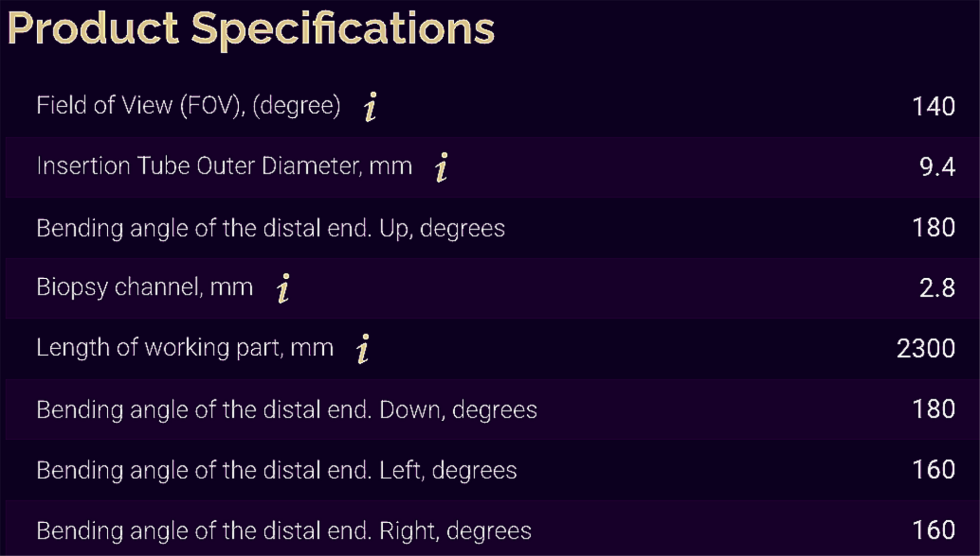Select the Bending angle Left row label

pos(276,470)
